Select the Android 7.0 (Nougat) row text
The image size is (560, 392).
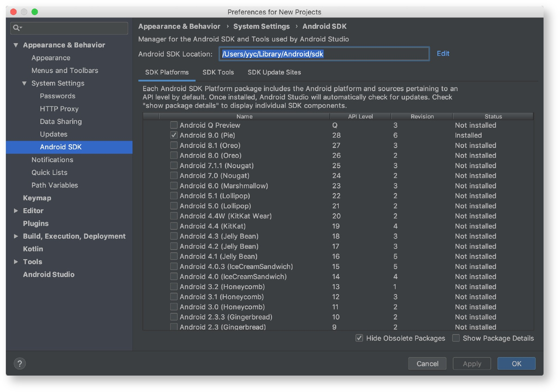click(214, 176)
